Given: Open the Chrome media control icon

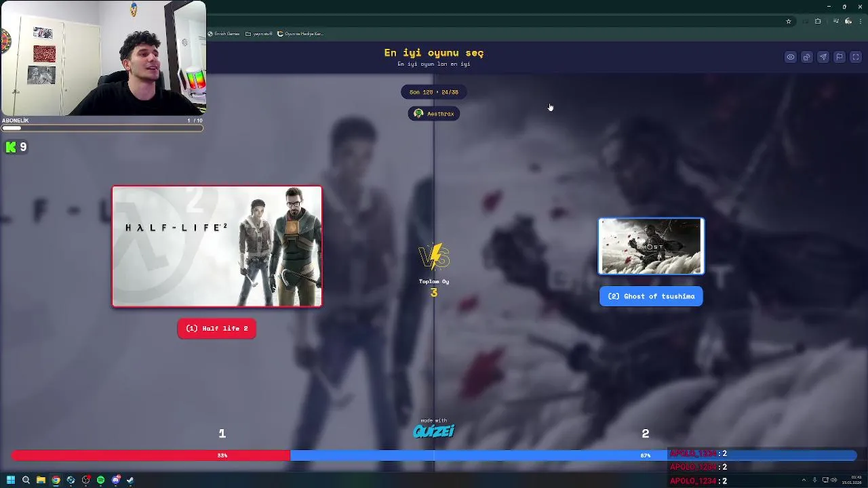Looking at the screenshot, I should [x=835, y=21].
